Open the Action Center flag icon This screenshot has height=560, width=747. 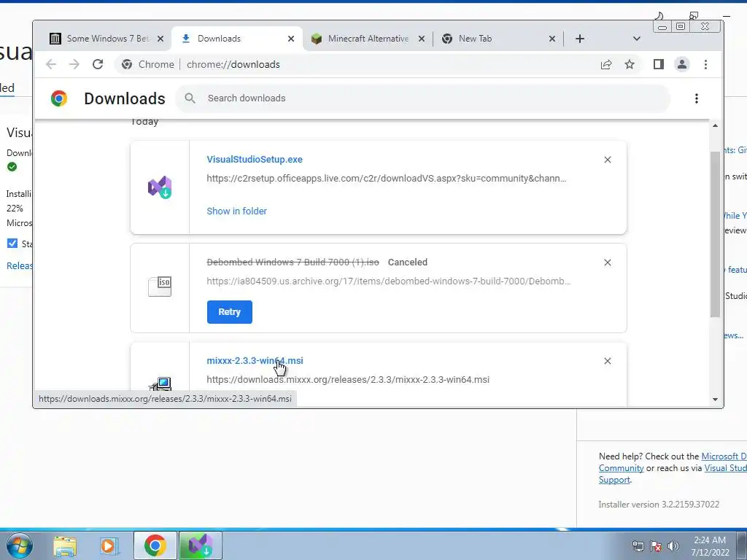click(x=656, y=546)
